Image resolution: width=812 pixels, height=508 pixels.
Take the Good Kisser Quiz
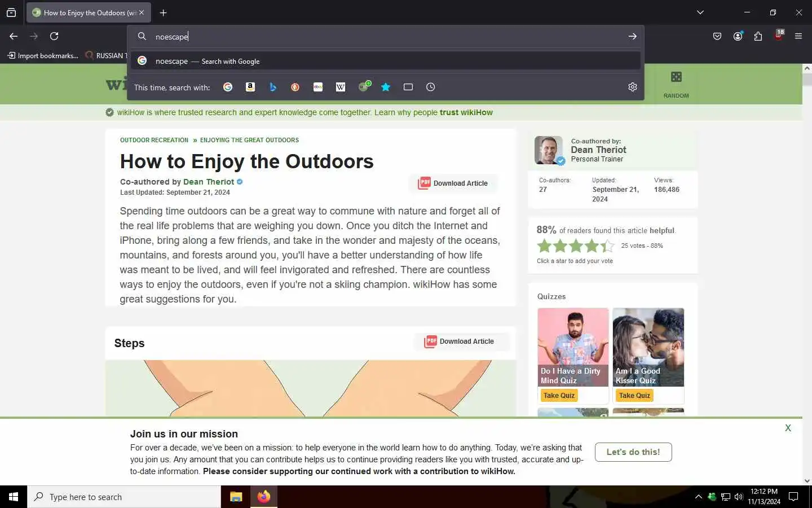tap(634, 396)
